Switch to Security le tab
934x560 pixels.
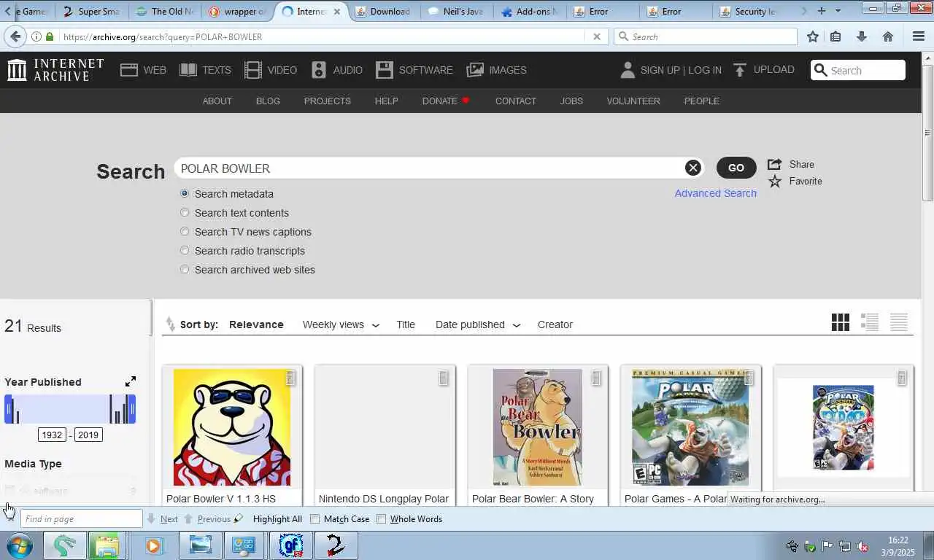coord(749,11)
